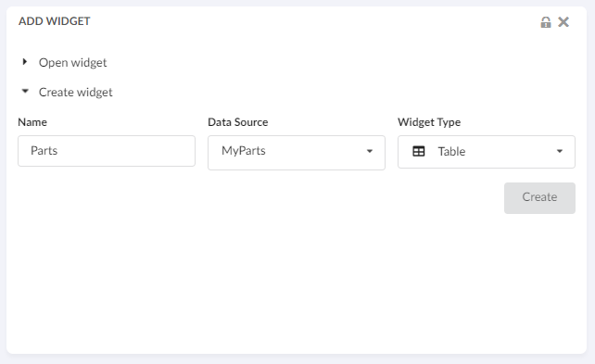Click the Parts text in Name input
The height and width of the screenshot is (364, 595).
click(44, 151)
